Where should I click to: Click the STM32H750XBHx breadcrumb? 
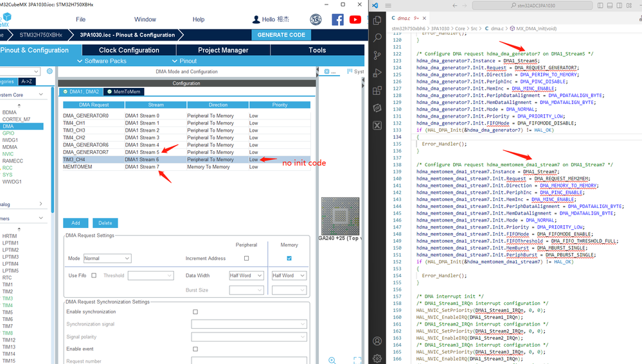41,35
